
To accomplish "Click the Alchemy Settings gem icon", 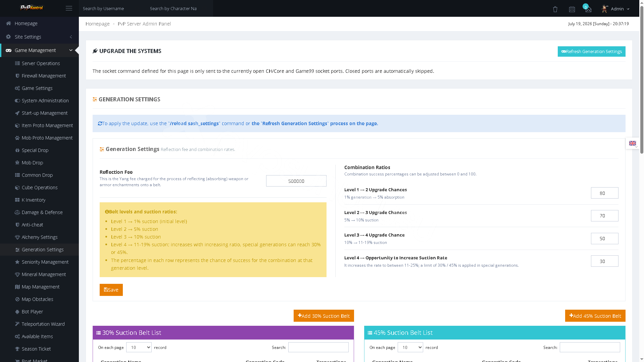I will pyautogui.click(x=17, y=237).
